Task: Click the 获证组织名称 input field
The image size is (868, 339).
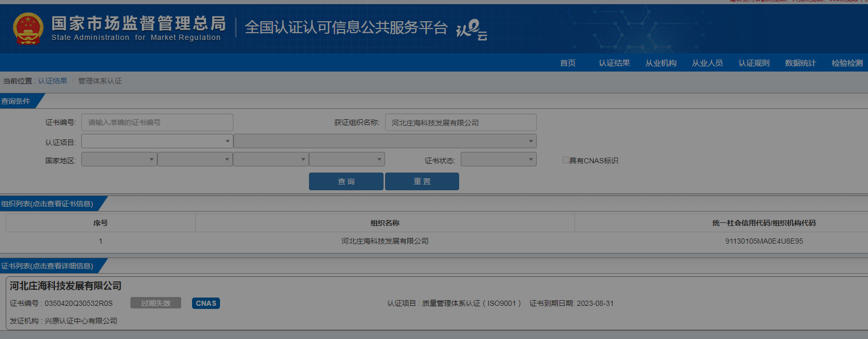Action: 461,122
